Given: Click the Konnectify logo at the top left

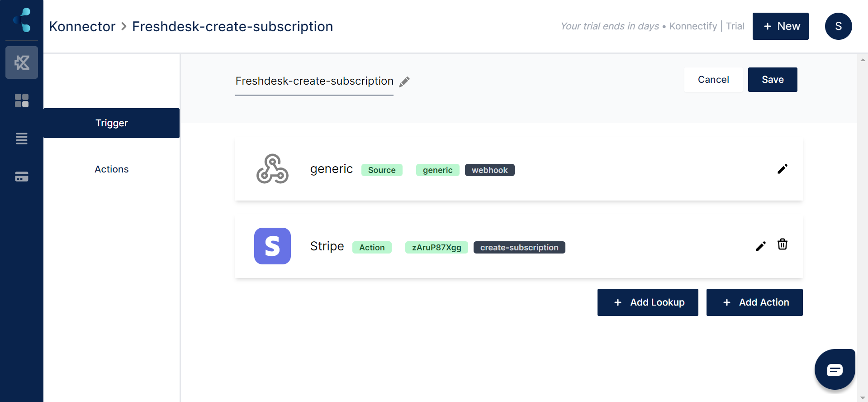Looking at the screenshot, I should 22,20.
